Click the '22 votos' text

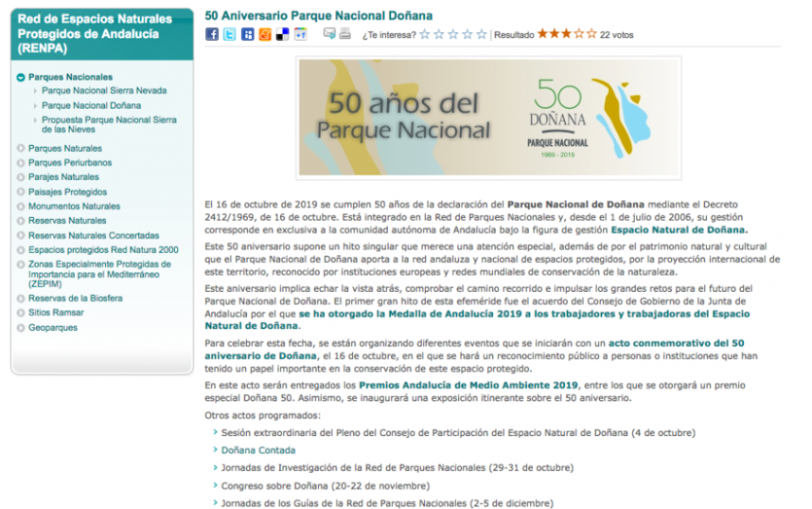tap(617, 35)
